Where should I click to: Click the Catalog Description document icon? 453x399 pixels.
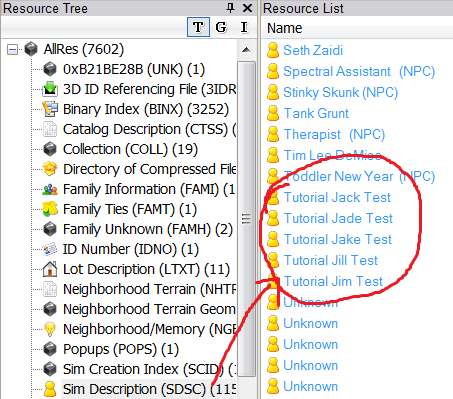pos(50,129)
